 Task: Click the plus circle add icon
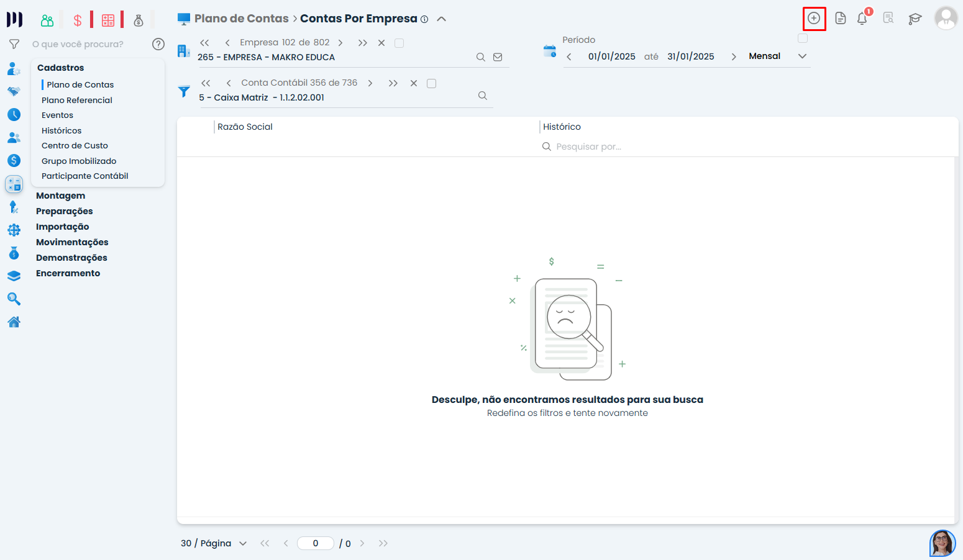pyautogui.click(x=814, y=19)
